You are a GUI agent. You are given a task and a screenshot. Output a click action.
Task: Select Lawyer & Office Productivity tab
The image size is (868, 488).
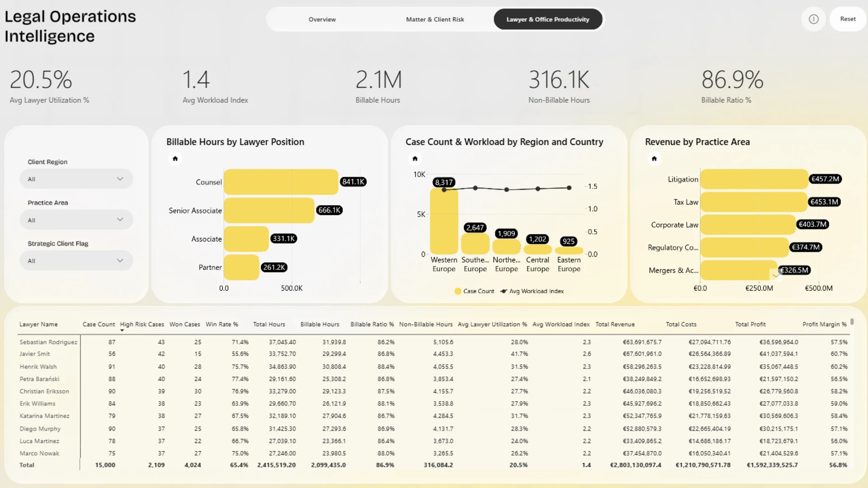coord(547,19)
